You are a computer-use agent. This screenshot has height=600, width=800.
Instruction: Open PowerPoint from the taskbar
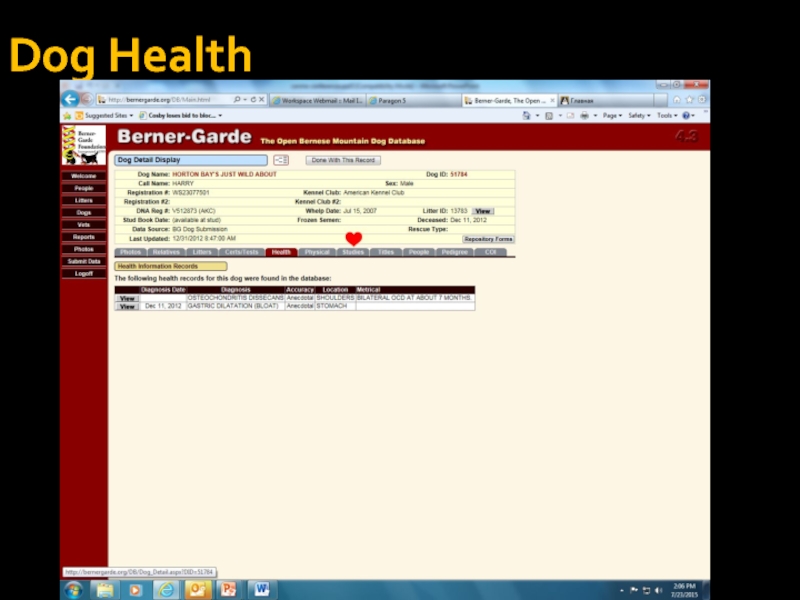(x=226, y=589)
